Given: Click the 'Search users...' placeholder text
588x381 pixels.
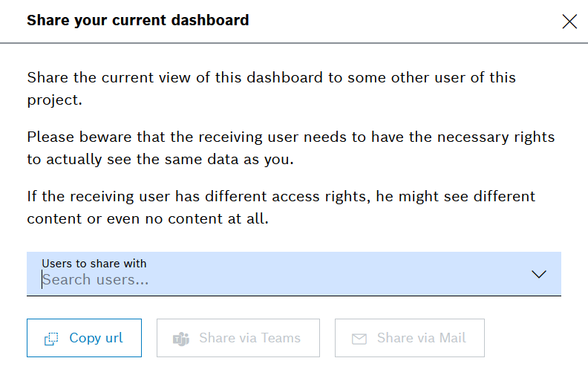Looking at the screenshot, I should (x=96, y=280).
